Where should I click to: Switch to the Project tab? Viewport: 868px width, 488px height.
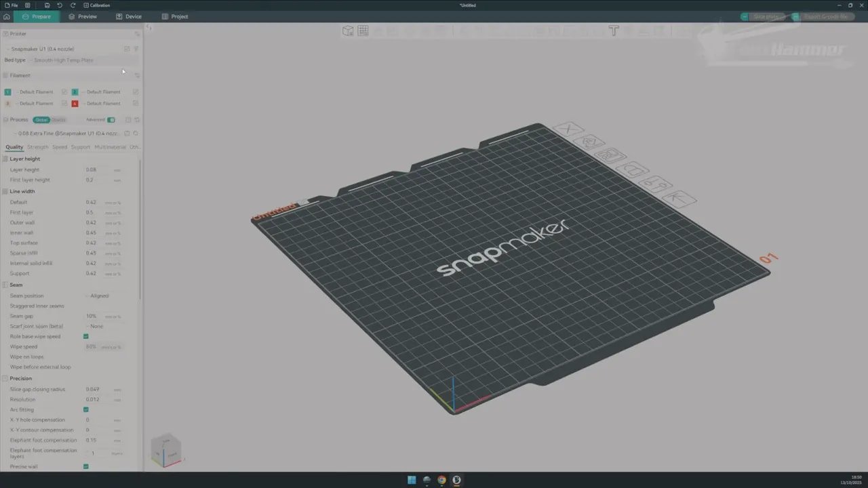[175, 16]
